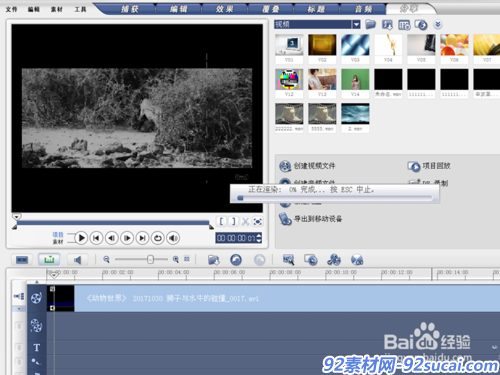
Task: Click the load video folder icon
Action: [x=370, y=24]
